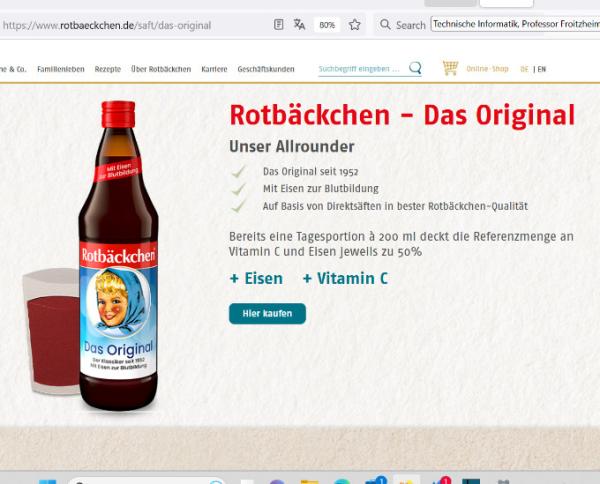Click the text Das Original seit 1952
Viewport: 600px width, 484px height.
pyautogui.click(x=310, y=172)
